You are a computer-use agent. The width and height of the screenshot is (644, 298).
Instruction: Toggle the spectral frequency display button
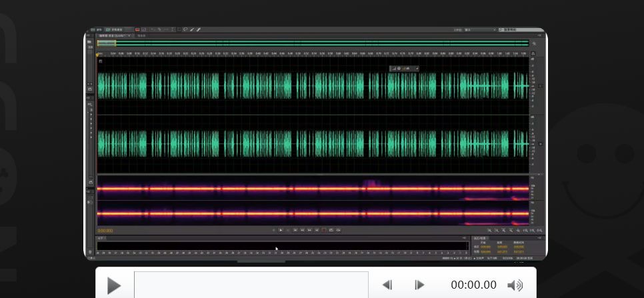pyautogui.click(x=137, y=29)
